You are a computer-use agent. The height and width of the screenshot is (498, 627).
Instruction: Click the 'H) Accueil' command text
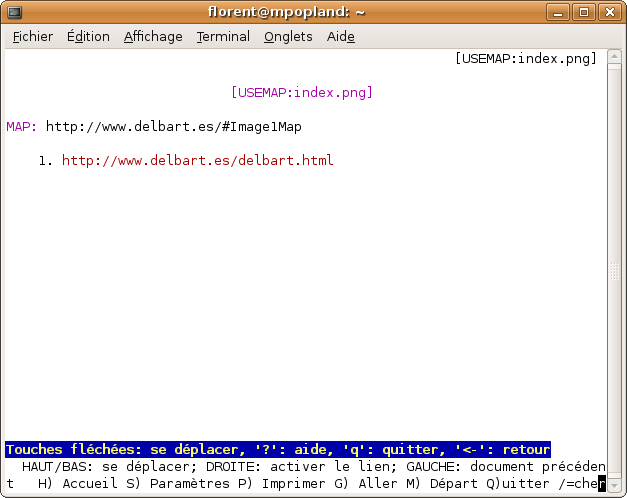point(78,484)
